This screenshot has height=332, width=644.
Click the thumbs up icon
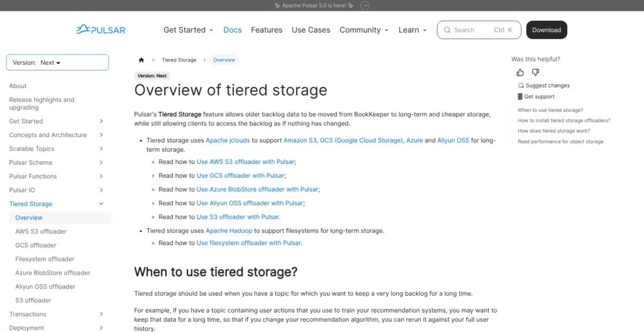pos(520,72)
